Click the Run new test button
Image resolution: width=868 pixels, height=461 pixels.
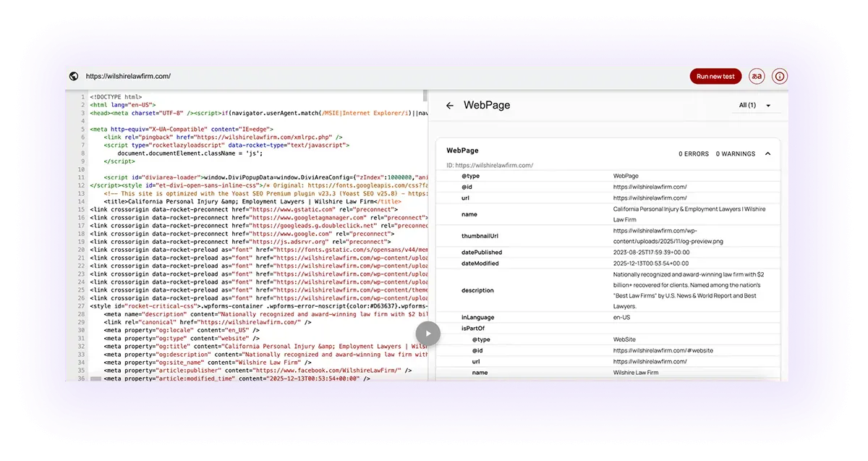[715, 76]
